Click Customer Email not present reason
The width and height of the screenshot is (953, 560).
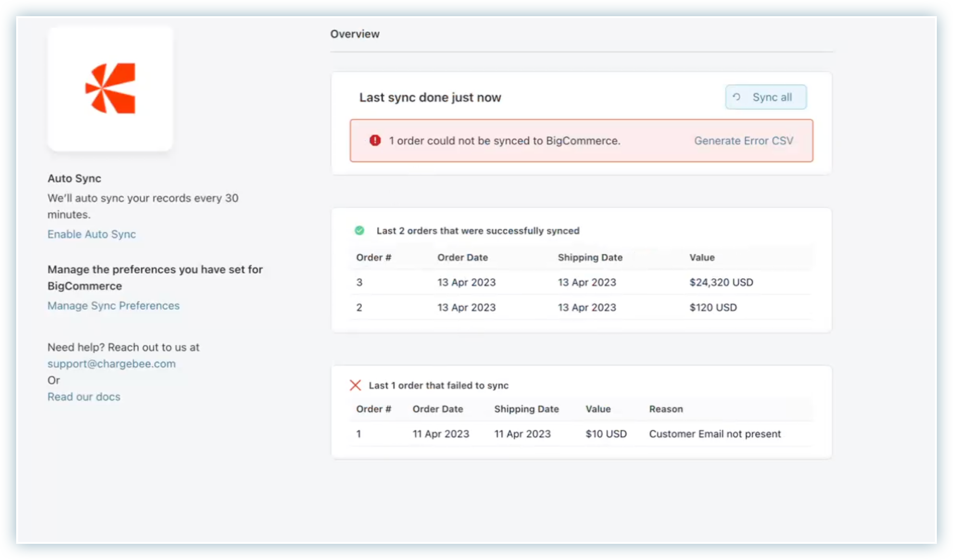tap(715, 434)
